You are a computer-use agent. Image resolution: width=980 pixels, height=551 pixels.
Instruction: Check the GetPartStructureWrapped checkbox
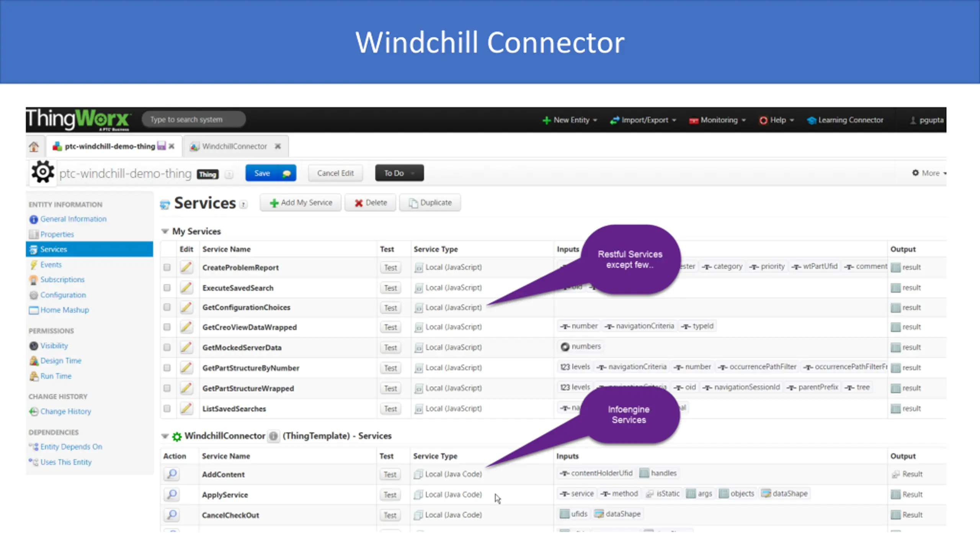click(167, 388)
